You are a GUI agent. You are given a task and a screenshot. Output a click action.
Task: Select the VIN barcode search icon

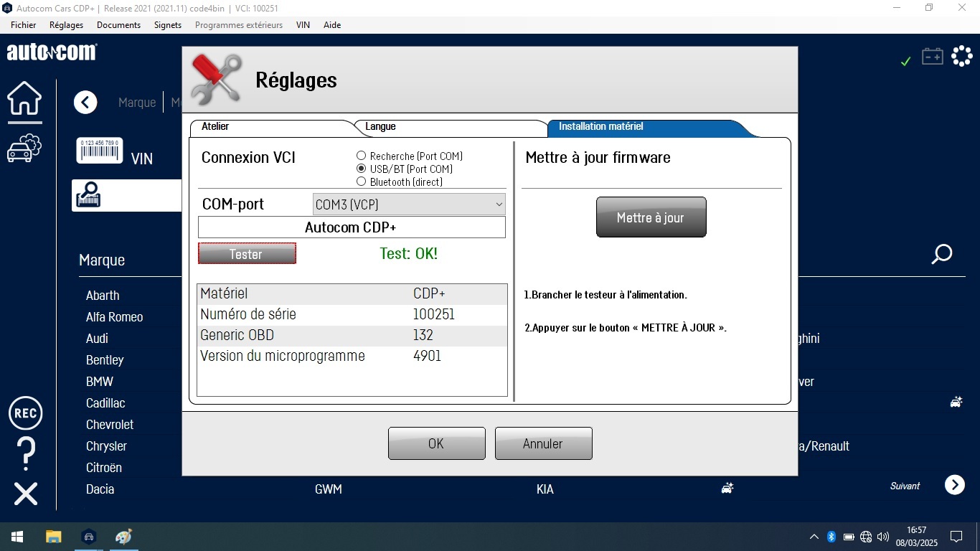coord(89,195)
